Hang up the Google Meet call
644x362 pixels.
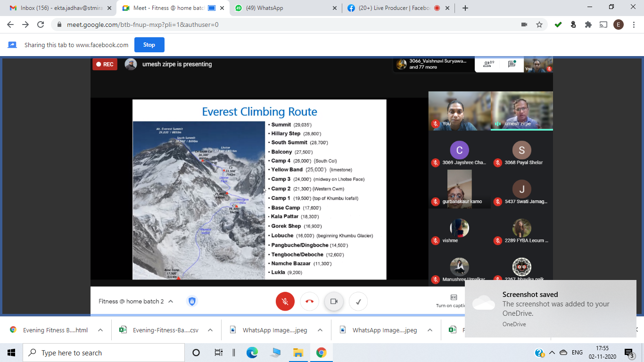coord(309,301)
